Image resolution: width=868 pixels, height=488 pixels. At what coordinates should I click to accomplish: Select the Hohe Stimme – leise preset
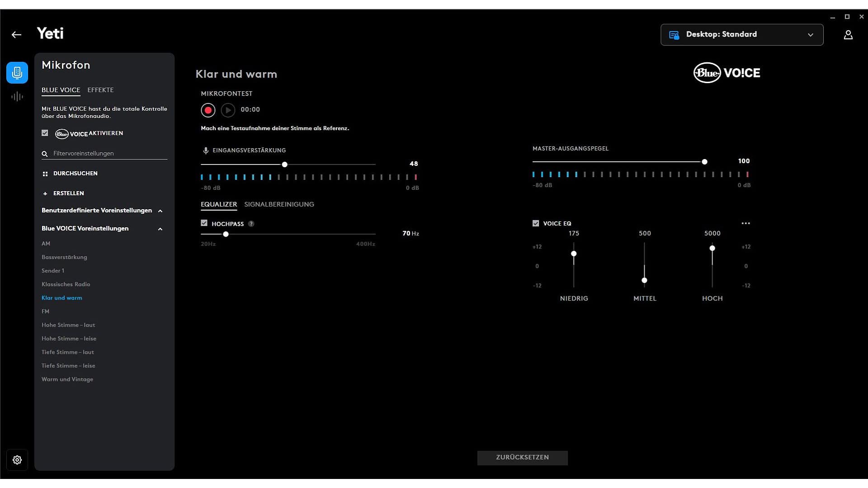click(69, 338)
